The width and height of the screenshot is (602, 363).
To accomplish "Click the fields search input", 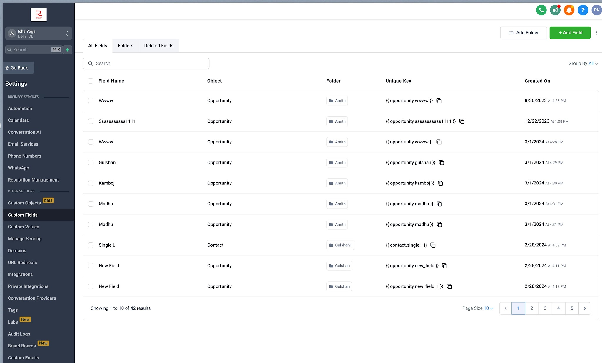I will tap(146, 63).
